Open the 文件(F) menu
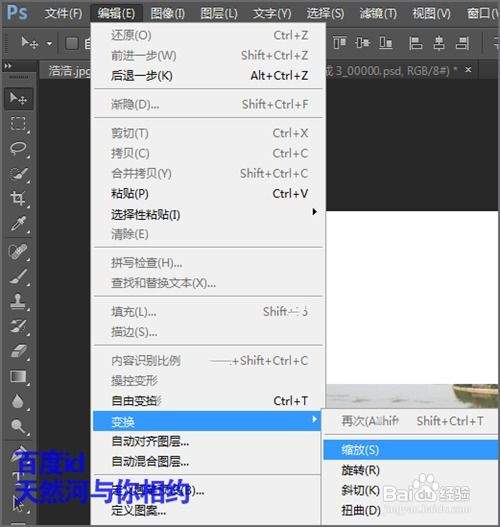 pyautogui.click(x=63, y=13)
